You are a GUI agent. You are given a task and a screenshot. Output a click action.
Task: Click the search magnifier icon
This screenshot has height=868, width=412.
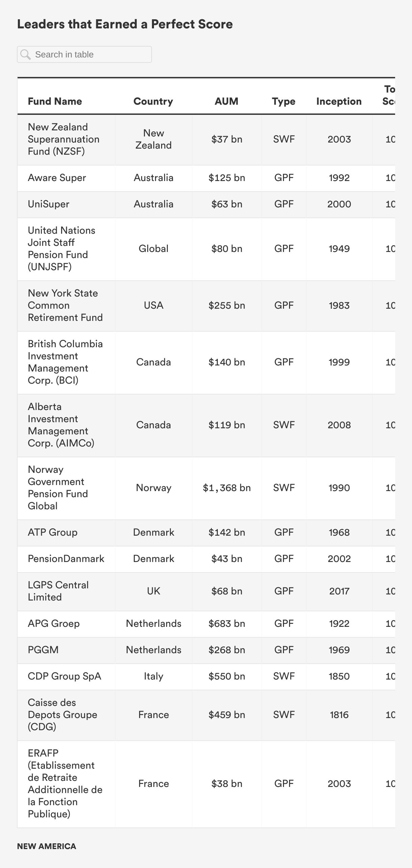26,54
